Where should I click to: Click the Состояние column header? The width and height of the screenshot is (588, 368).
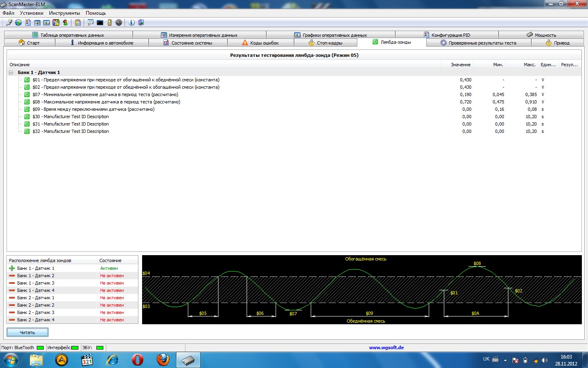tap(118, 260)
